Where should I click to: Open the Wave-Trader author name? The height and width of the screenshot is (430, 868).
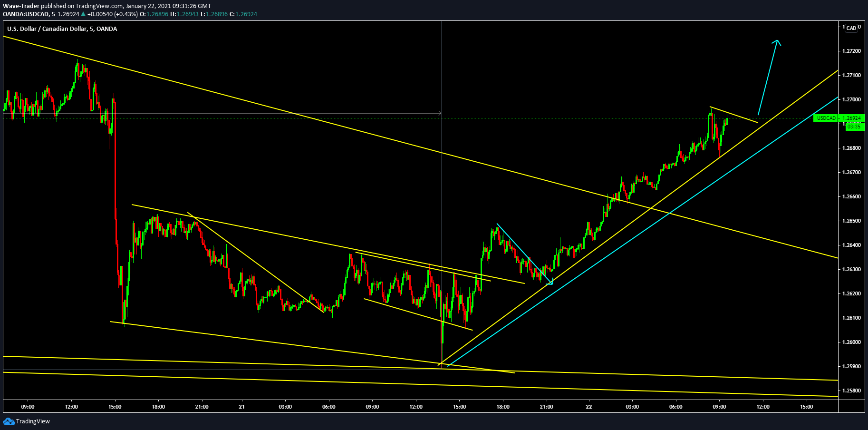(x=21, y=6)
